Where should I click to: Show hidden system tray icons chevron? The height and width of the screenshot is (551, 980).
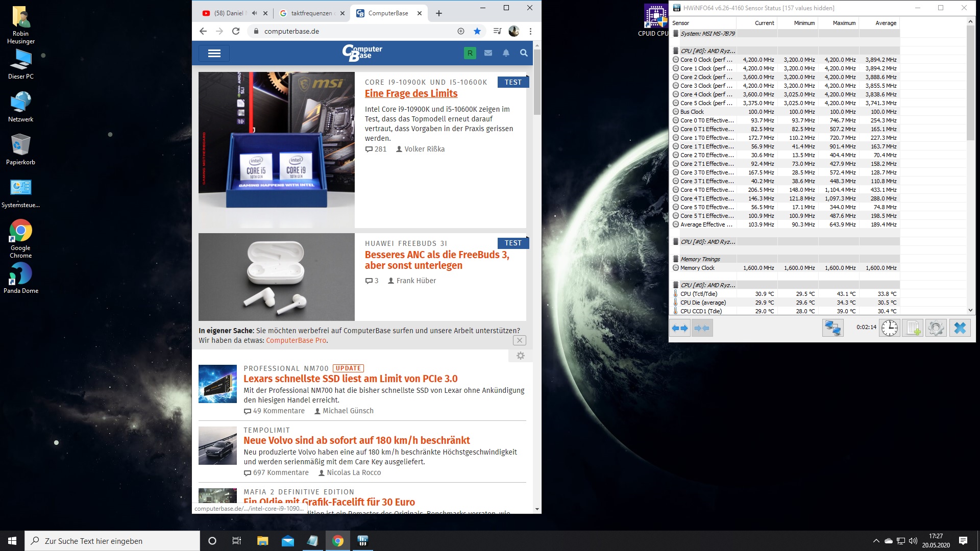[876, 541]
